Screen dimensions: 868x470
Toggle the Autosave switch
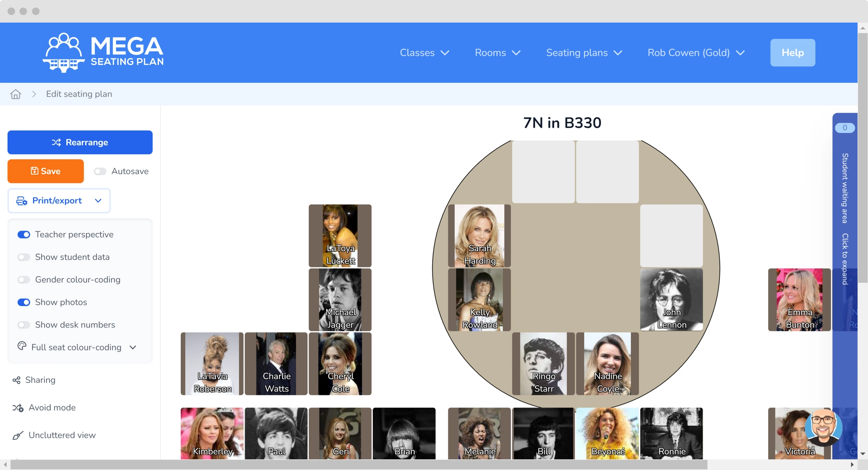point(100,171)
